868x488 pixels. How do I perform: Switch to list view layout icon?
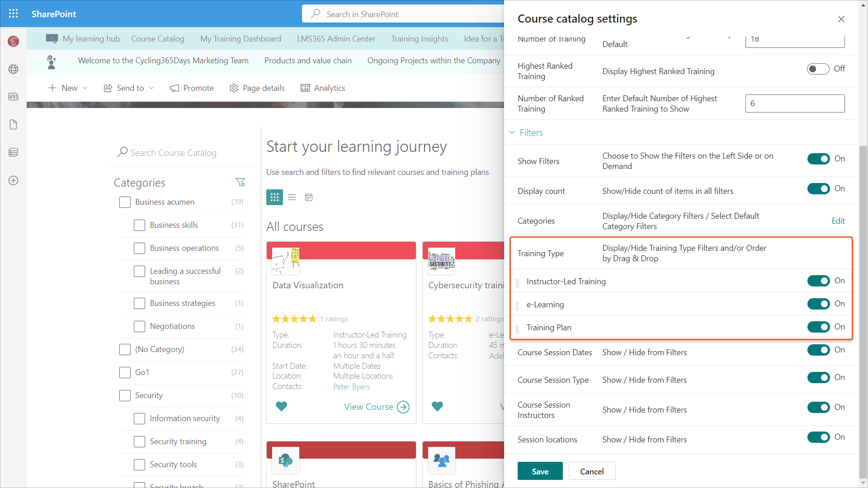click(x=292, y=197)
